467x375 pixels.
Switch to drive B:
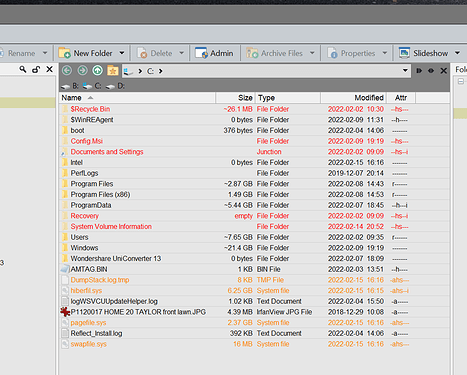(x=70, y=86)
